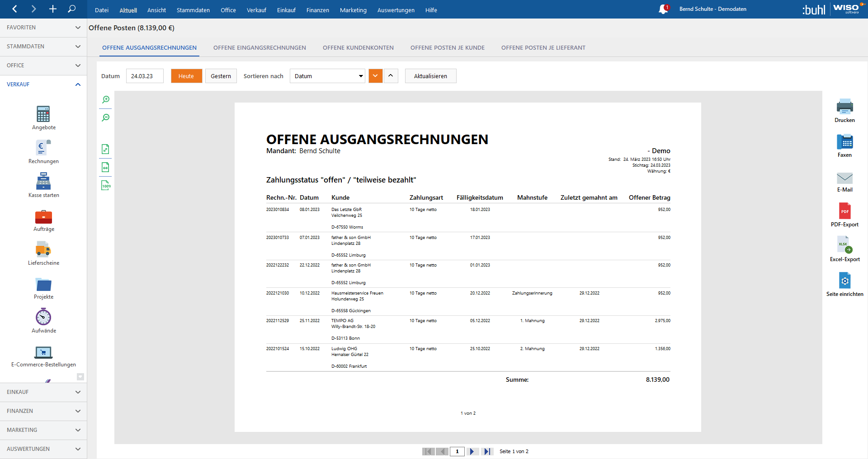Click the Excel-Export icon
This screenshot has height=459, width=868.
point(844,245)
